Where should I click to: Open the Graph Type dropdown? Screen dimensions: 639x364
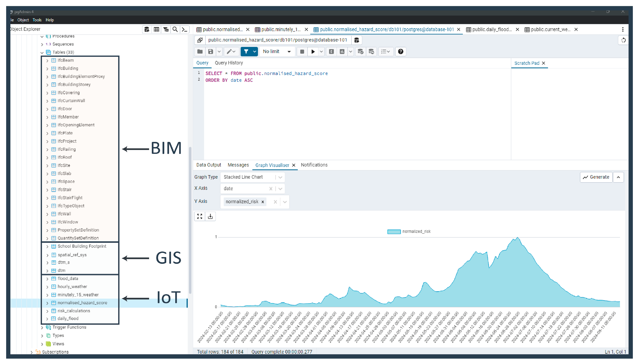pyautogui.click(x=252, y=177)
